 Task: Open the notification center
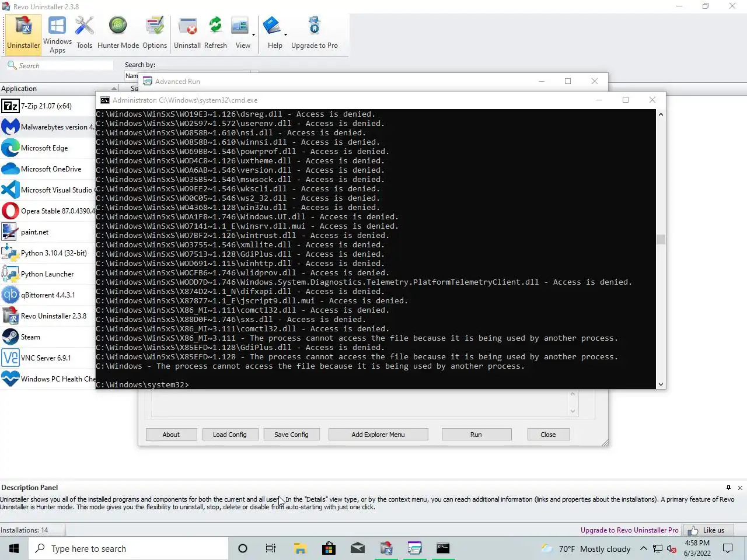tap(728, 548)
